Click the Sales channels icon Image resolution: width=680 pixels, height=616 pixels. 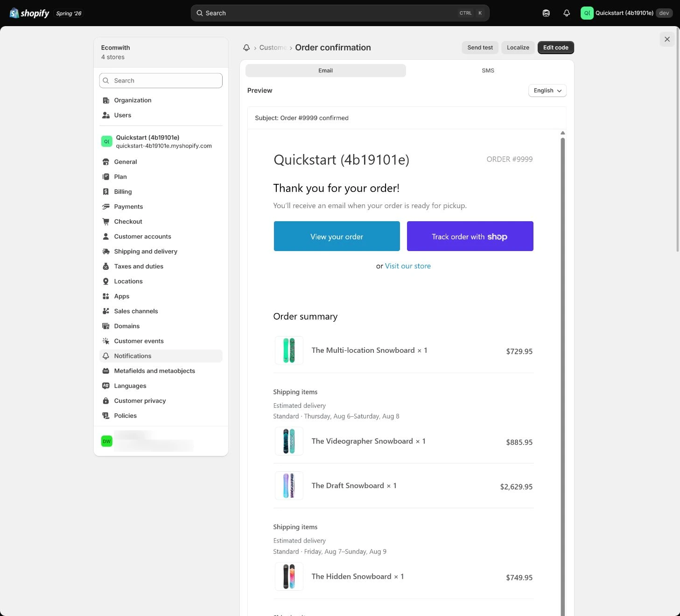[106, 311]
